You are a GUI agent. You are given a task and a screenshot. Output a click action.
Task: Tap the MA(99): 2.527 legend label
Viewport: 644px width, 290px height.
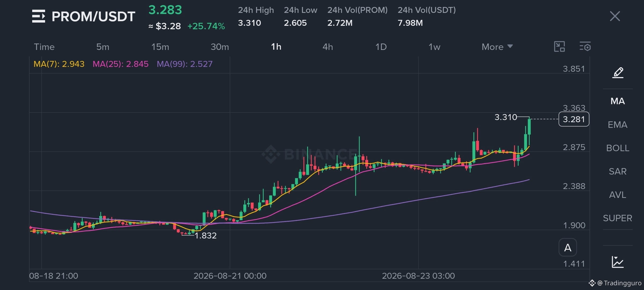185,64
